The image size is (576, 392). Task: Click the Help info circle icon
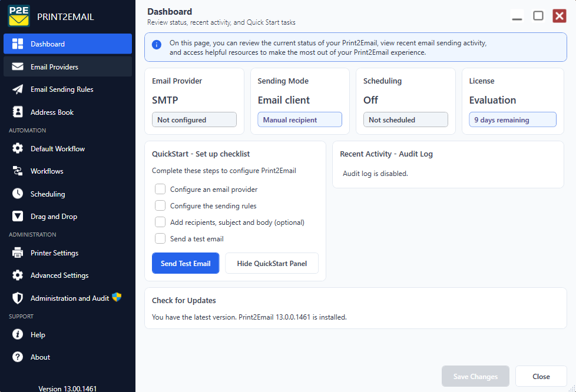click(18, 334)
